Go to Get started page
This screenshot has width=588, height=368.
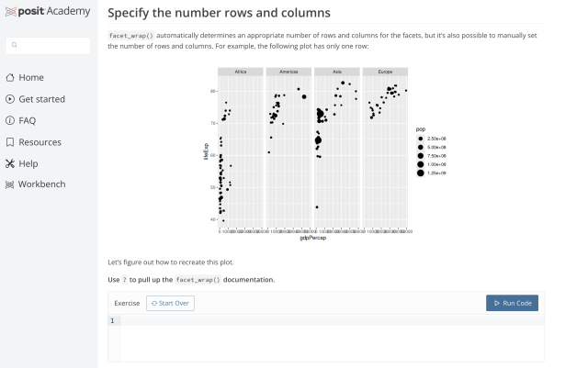pos(41,99)
